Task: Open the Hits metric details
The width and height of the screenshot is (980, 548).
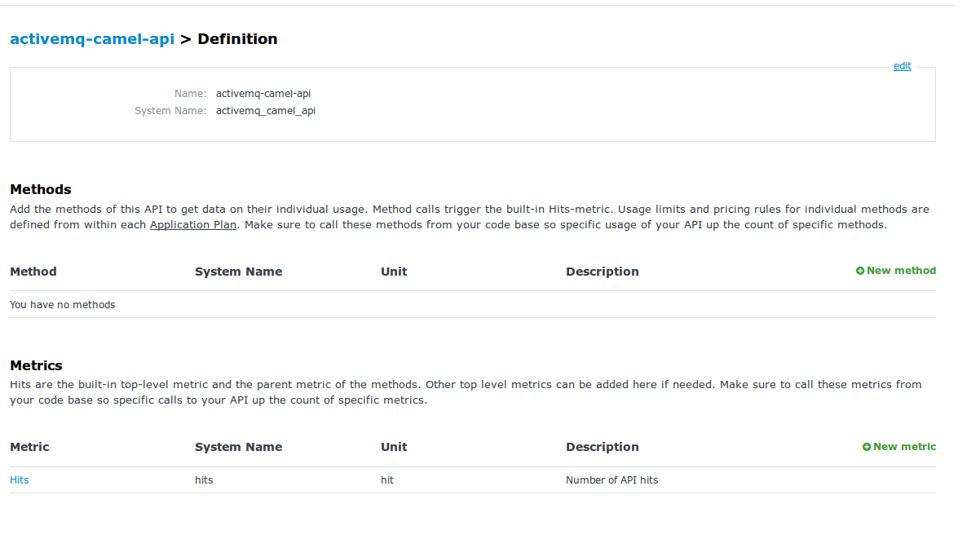Action: [x=19, y=479]
